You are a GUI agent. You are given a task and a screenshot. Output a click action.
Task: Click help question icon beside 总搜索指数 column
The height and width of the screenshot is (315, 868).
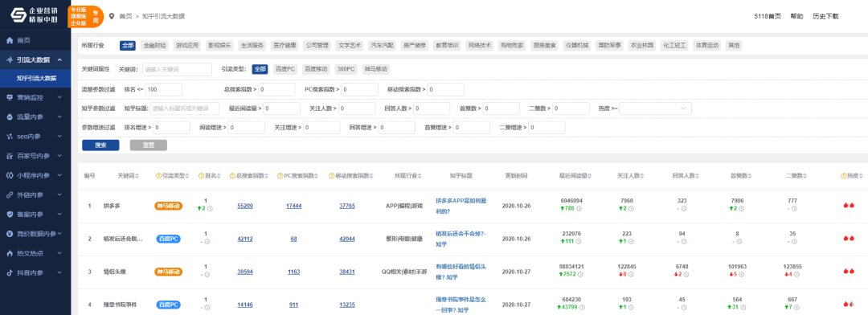232,175
